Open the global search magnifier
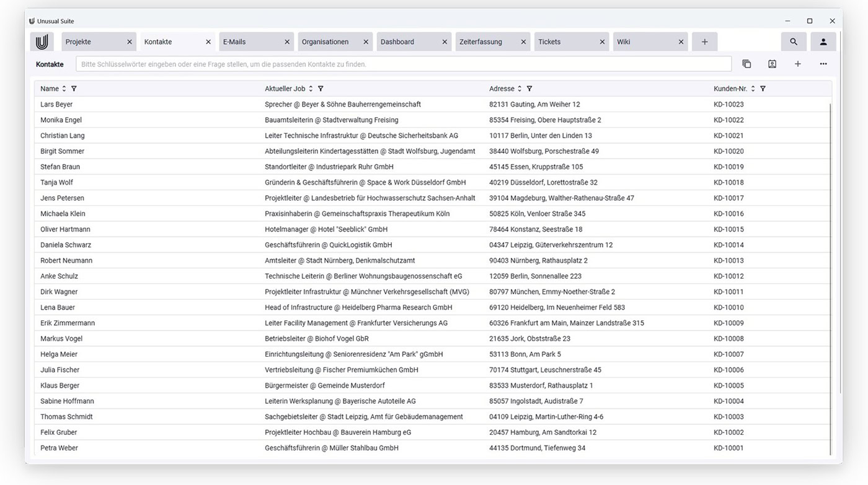The image size is (868, 485). click(794, 42)
